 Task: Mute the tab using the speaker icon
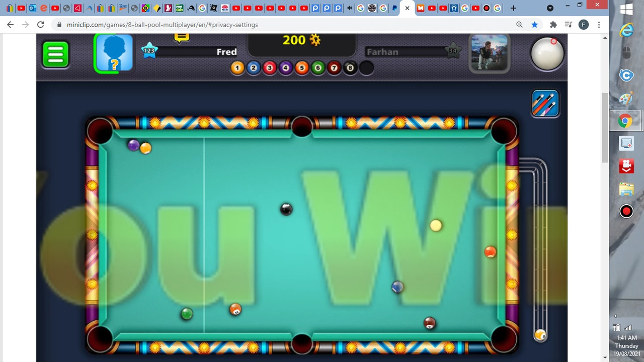pos(349,8)
